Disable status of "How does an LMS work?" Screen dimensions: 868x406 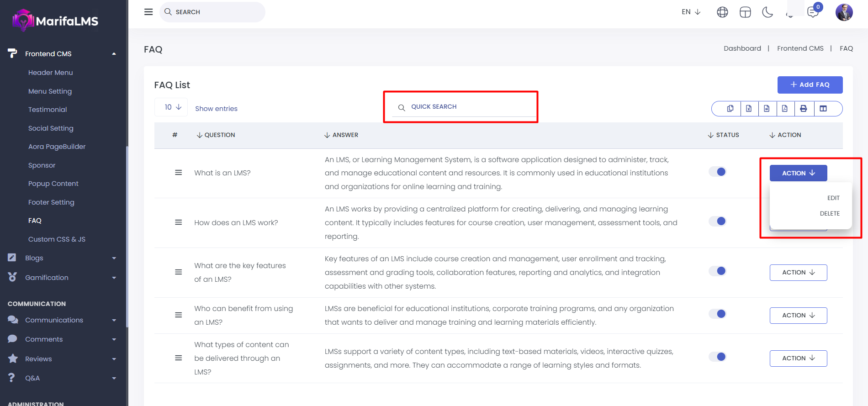(x=717, y=221)
